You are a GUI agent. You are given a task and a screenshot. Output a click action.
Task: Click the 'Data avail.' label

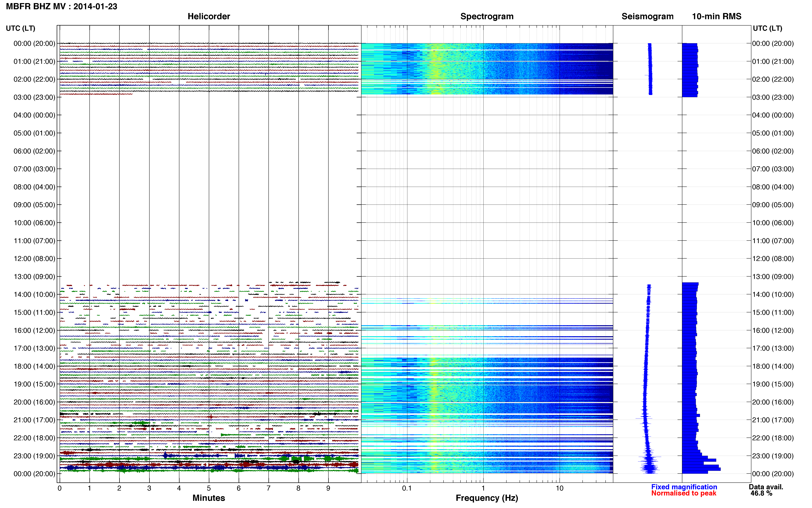tap(766, 487)
